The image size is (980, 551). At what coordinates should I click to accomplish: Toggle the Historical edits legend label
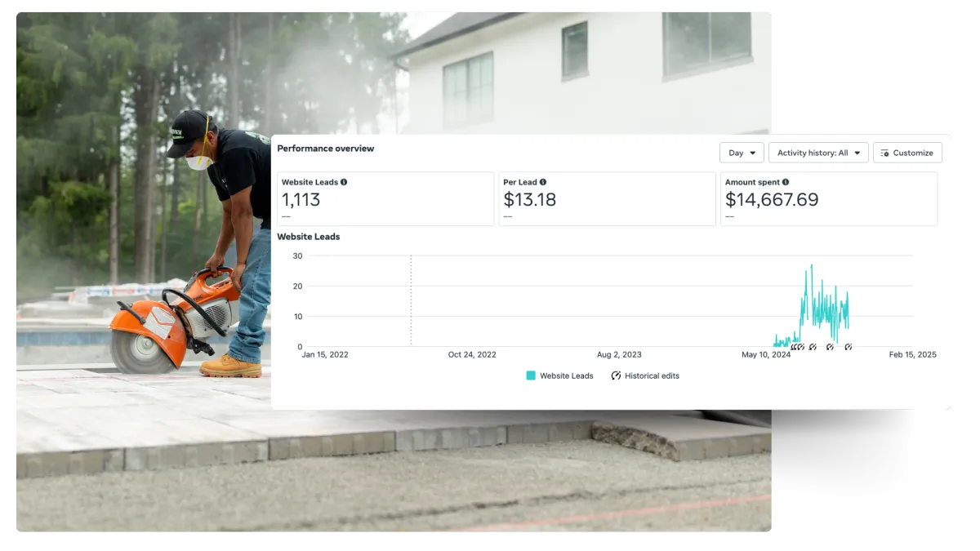point(652,375)
